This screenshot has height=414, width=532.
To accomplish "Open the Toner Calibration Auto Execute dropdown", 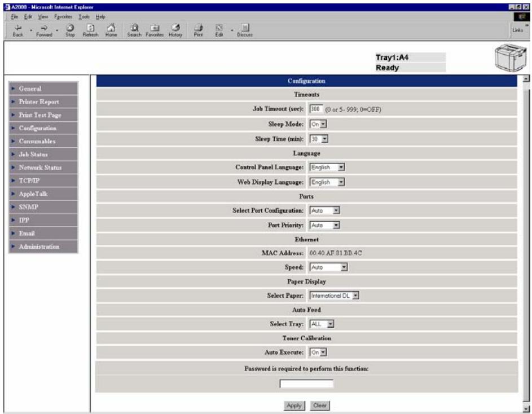I will point(318,353).
